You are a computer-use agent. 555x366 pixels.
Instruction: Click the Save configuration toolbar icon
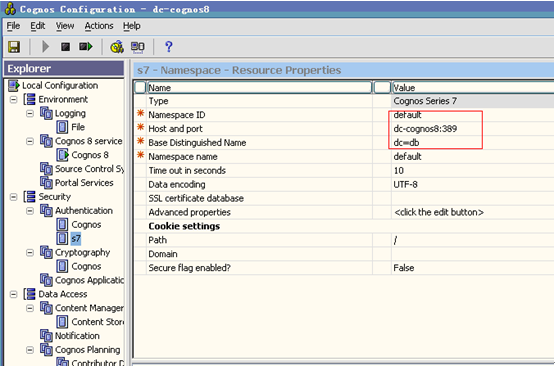[x=14, y=47]
